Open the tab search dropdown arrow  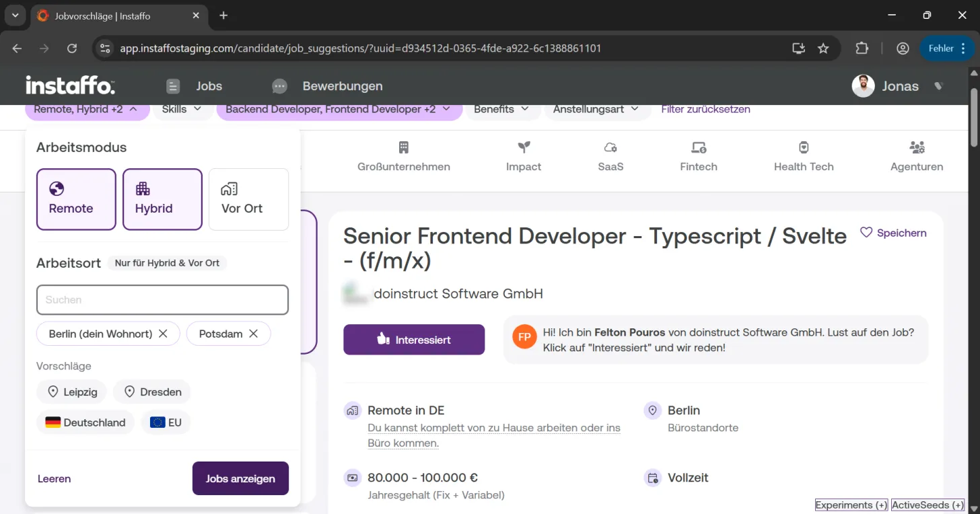pos(15,15)
